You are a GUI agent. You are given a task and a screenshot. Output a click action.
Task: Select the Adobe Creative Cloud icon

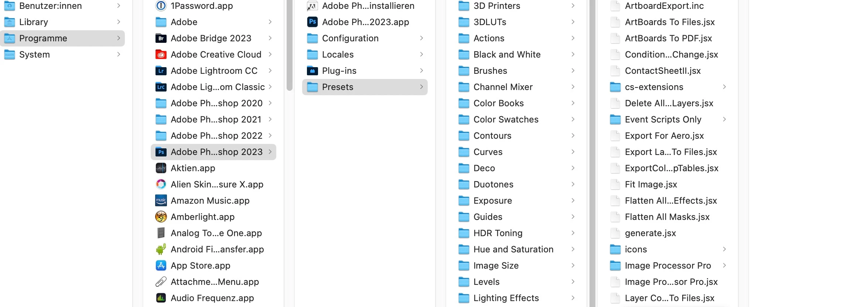coord(161,55)
